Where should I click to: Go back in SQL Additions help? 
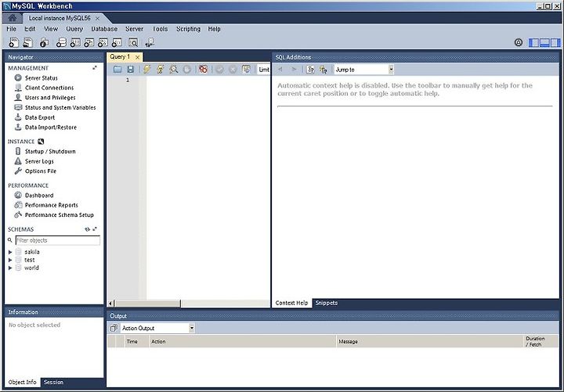point(280,70)
